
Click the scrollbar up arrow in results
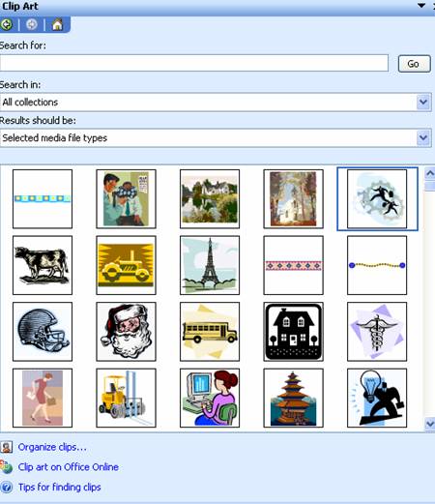coord(430,173)
